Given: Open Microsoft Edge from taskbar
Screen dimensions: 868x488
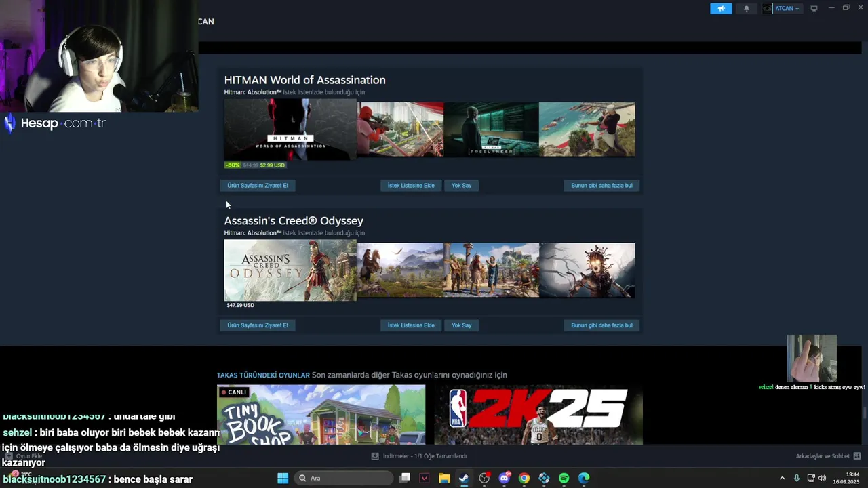Looking at the screenshot, I should 584,478.
